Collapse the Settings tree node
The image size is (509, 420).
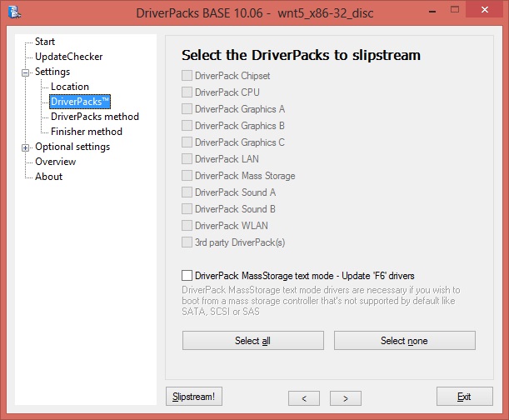[25, 72]
